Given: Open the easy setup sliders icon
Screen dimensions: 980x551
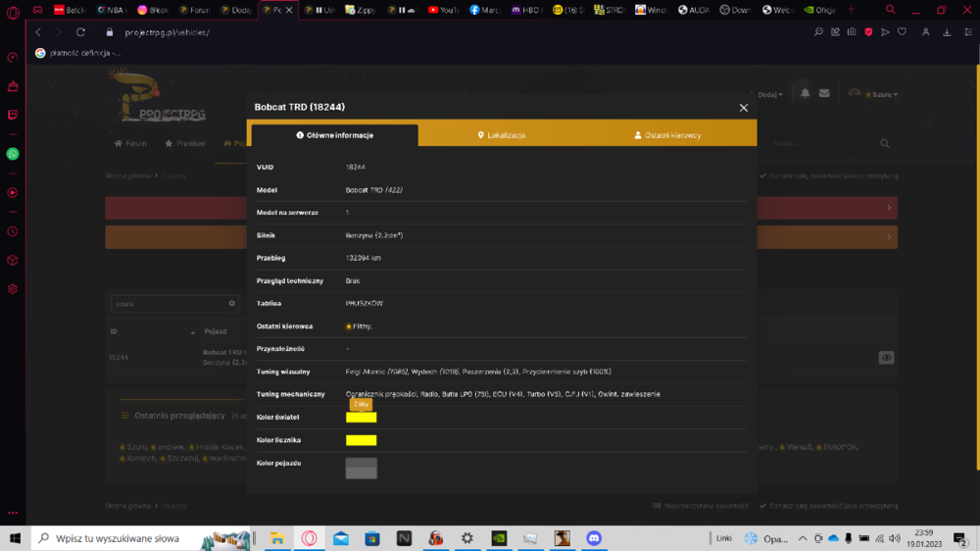Looking at the screenshot, I should pos(968,32).
